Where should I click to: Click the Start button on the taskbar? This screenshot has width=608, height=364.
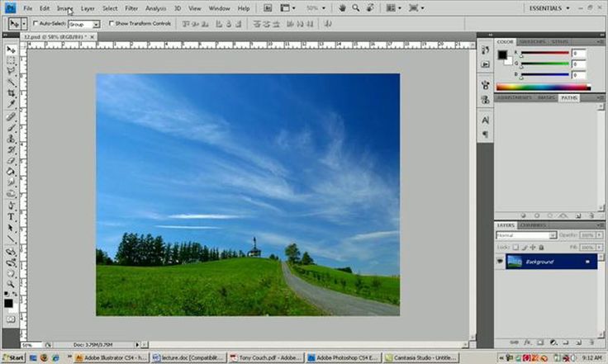pos(14,357)
